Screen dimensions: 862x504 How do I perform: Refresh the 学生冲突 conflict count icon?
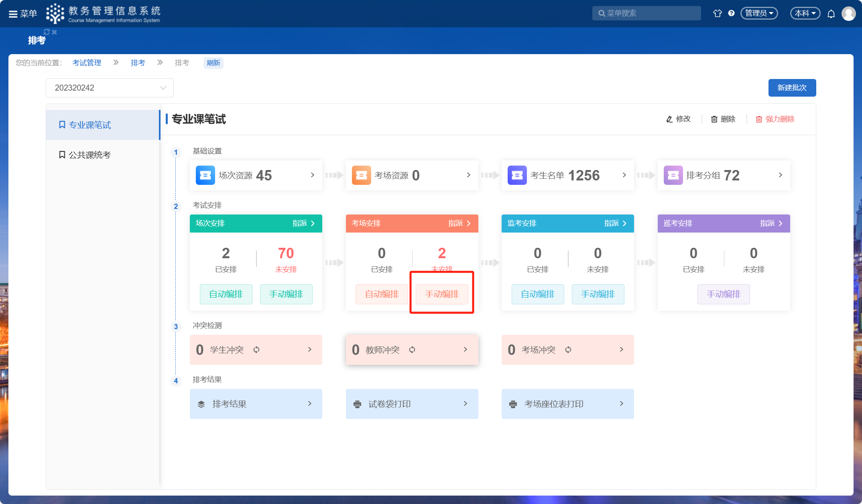[256, 350]
